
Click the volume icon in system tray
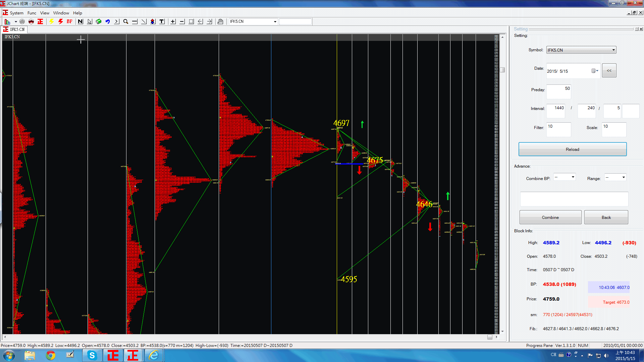point(606,355)
